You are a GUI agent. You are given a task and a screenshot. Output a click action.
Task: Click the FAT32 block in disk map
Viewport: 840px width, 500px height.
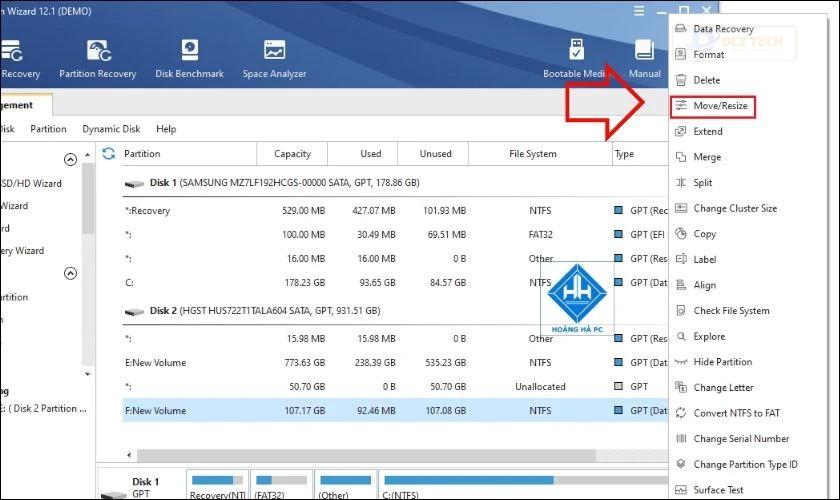point(281,485)
